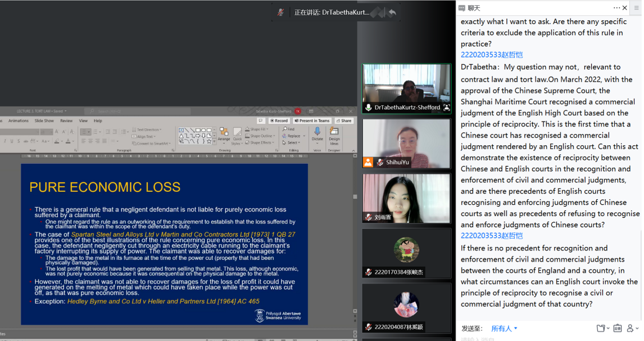This screenshot has width=644, height=341.
Task: Select the star shape in shapes gallery
Action: pos(209,141)
